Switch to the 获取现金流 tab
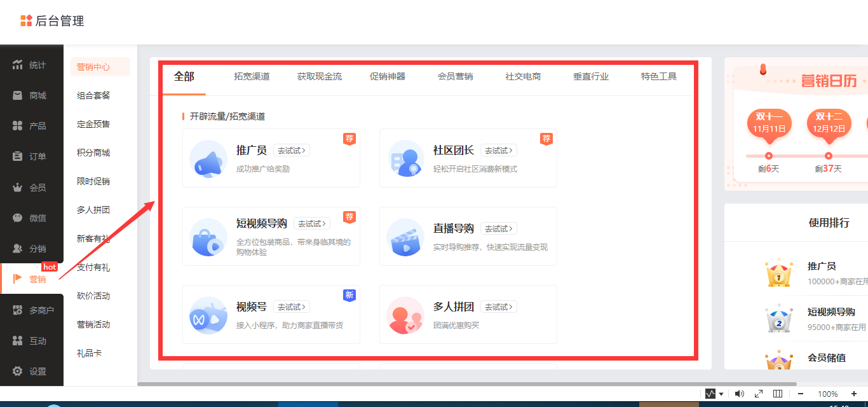This screenshot has height=407, width=868. coord(320,76)
